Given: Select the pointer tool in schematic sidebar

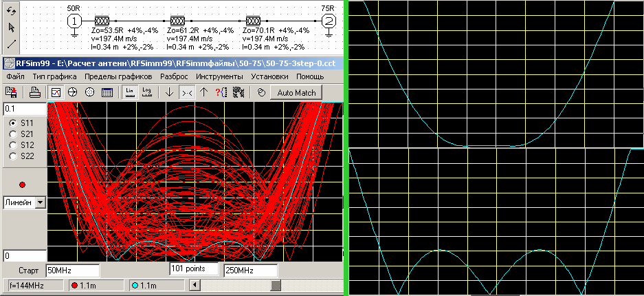Looking at the screenshot, I should pyautogui.click(x=12, y=27).
